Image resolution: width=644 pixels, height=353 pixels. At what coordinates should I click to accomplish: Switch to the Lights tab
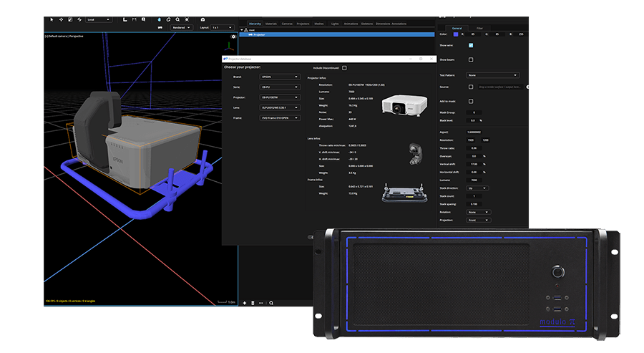click(x=335, y=24)
